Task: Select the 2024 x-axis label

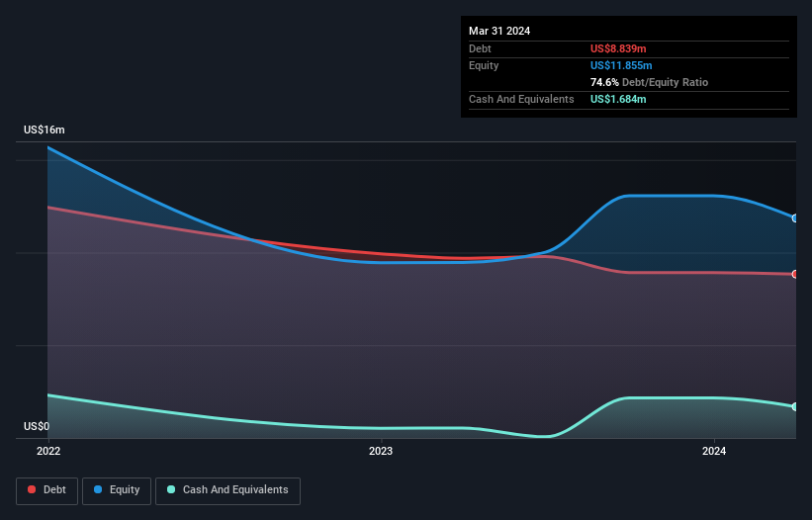Action: click(714, 451)
